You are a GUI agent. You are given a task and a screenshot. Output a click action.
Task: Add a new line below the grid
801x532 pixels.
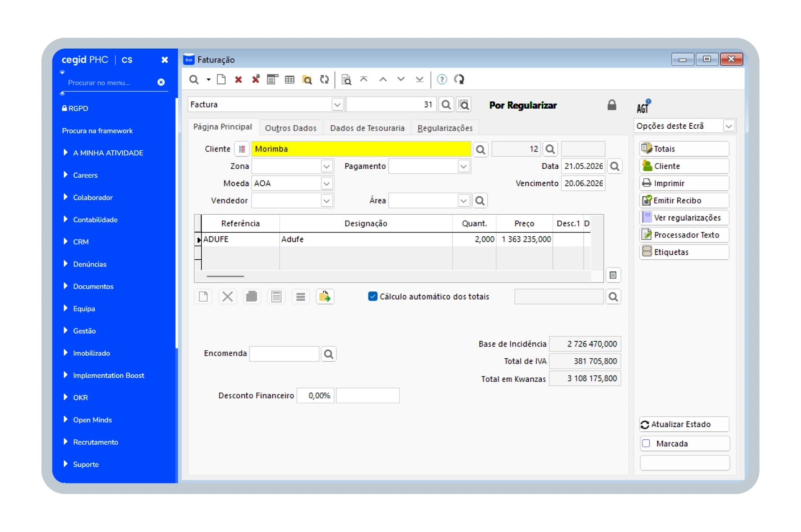point(203,297)
